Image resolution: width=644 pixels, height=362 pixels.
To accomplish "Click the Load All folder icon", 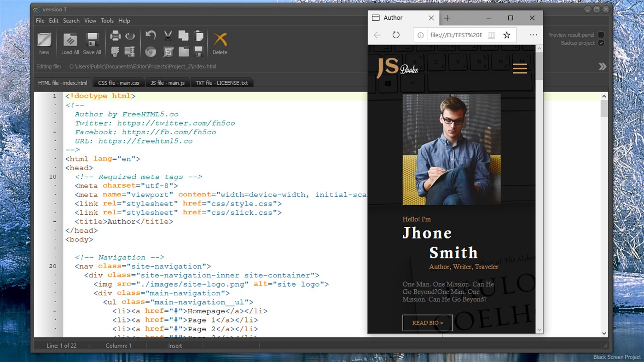I will pyautogui.click(x=70, y=40).
